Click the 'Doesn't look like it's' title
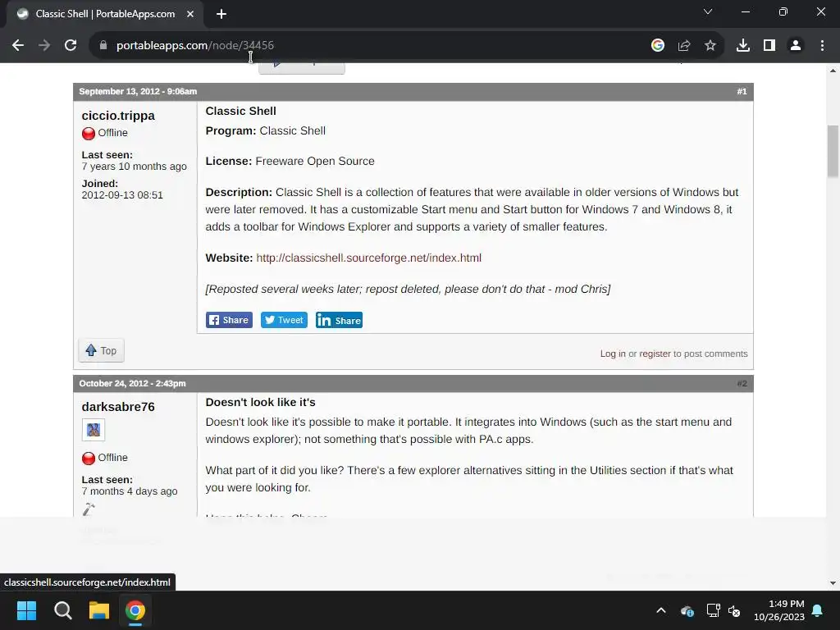This screenshot has width=840, height=630. (260, 402)
